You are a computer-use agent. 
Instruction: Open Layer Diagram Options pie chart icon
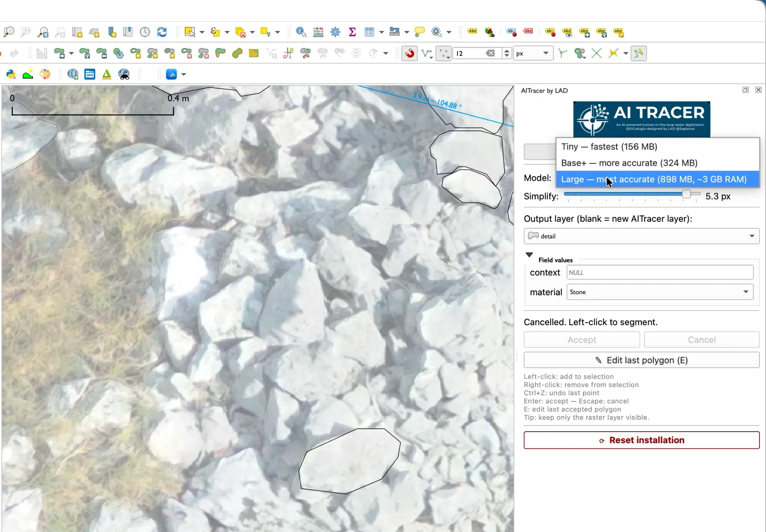[489, 32]
